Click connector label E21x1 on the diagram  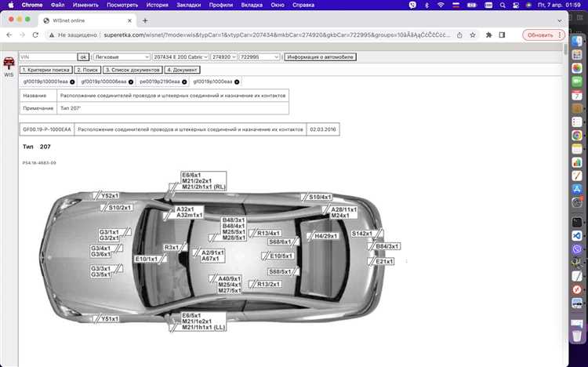click(x=384, y=261)
